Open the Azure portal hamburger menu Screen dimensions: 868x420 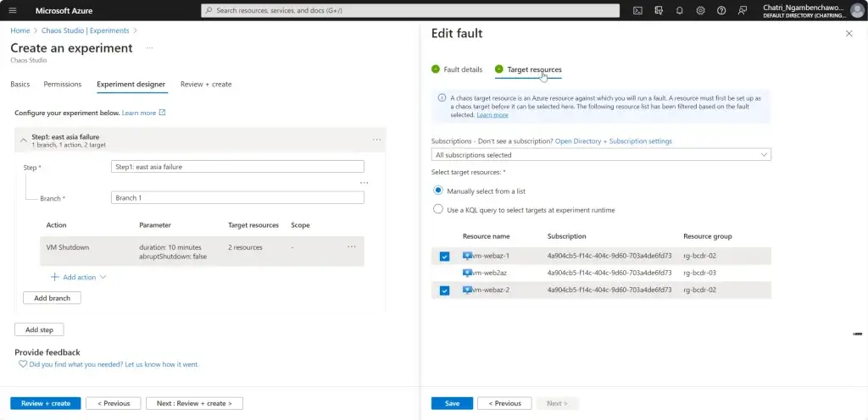tap(13, 10)
